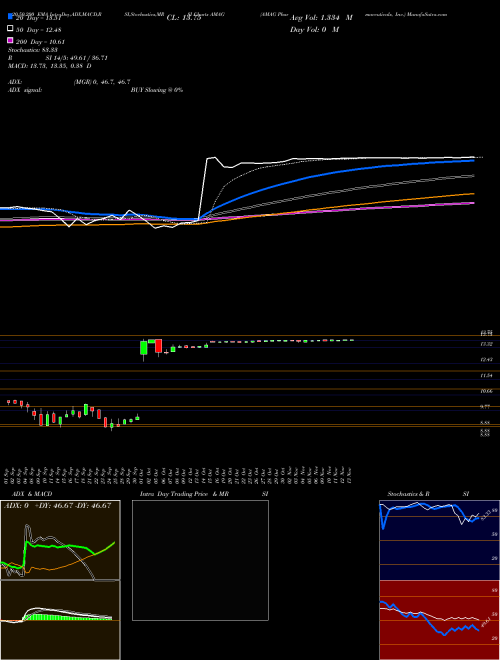The width and height of the screenshot is (500, 660).
Task: Click the 'BUY Slowing @ 0%' text
Action: [x=157, y=90]
